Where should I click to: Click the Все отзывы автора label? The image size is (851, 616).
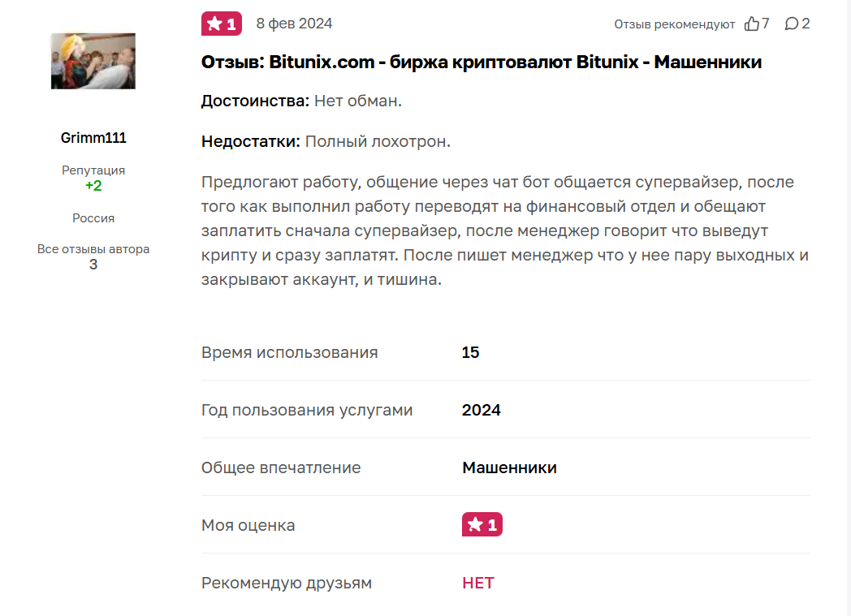pyautogui.click(x=93, y=249)
